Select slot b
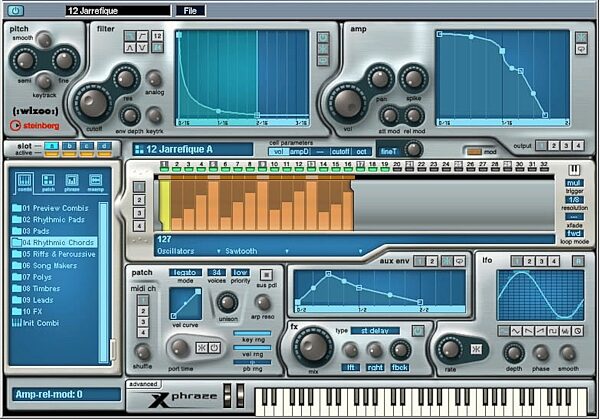The width and height of the screenshot is (600, 419). (69, 146)
